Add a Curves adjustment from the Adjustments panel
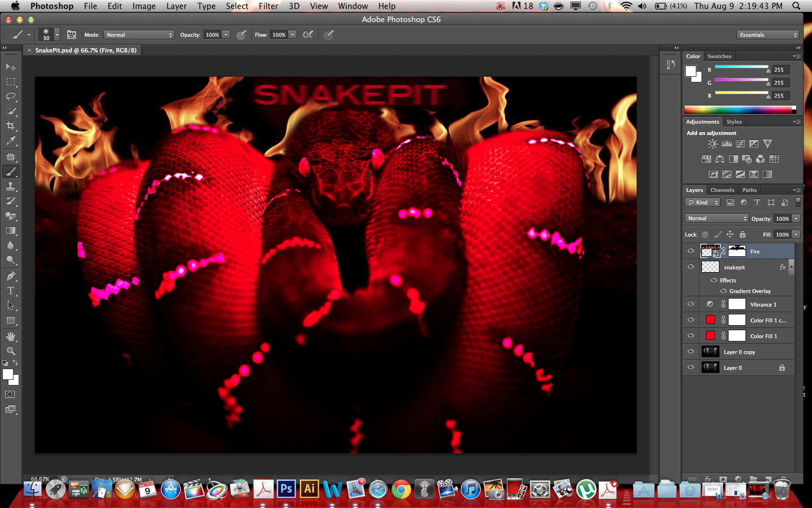The image size is (812, 508). point(740,143)
